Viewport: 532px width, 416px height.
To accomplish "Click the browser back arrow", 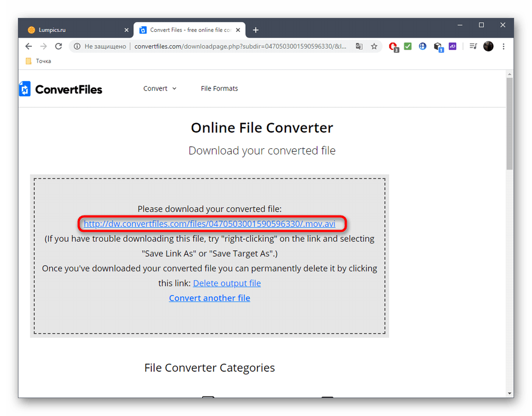I will click(x=29, y=46).
